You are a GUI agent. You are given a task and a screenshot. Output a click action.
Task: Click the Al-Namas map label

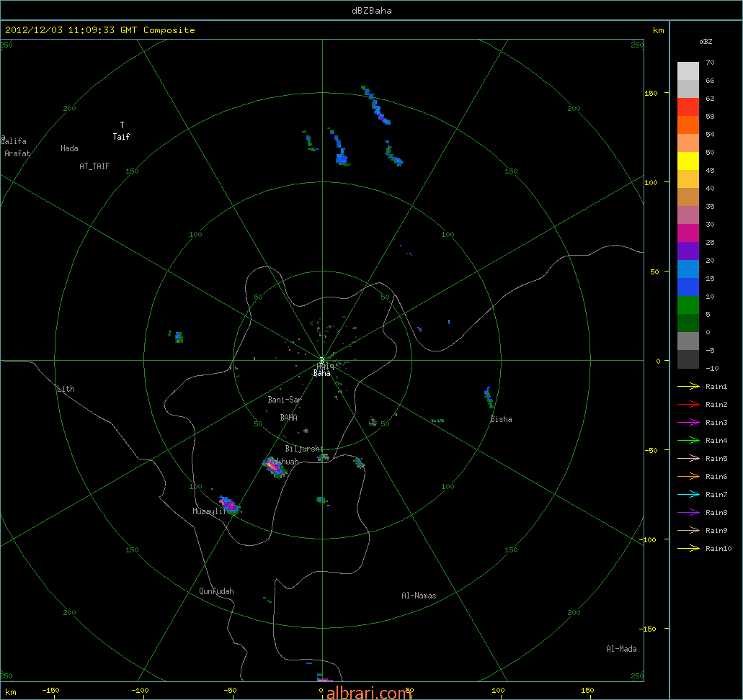(x=419, y=596)
